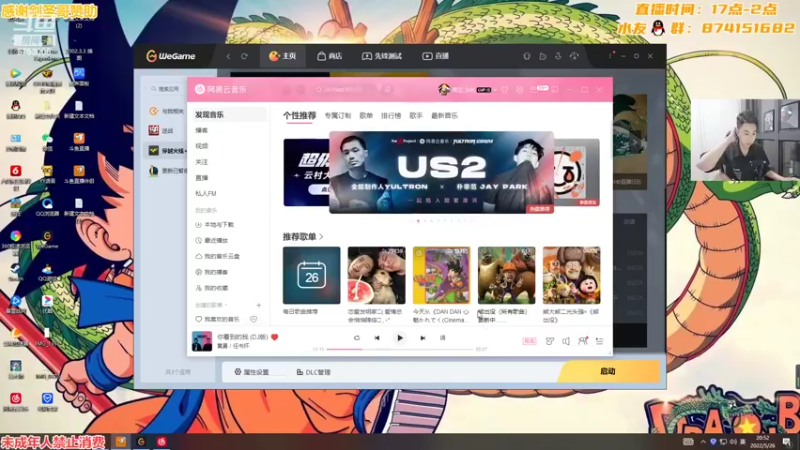
Task: Switch to the 歌手 tab
Action: (x=416, y=116)
